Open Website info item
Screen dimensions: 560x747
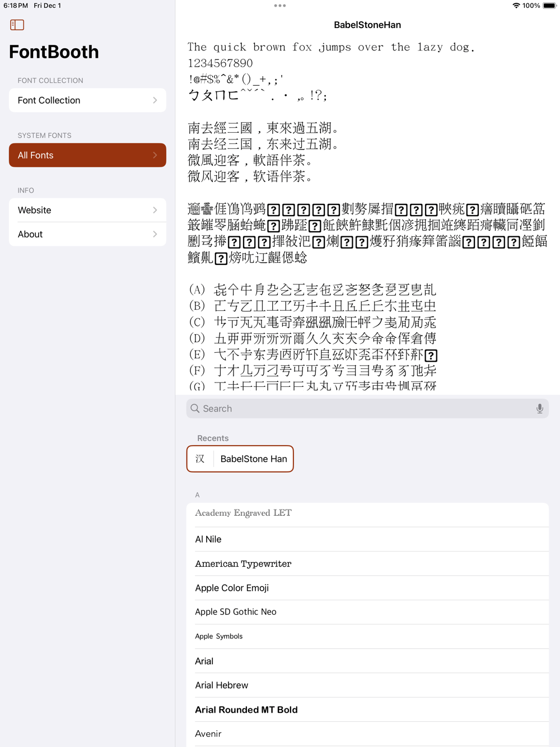(87, 210)
